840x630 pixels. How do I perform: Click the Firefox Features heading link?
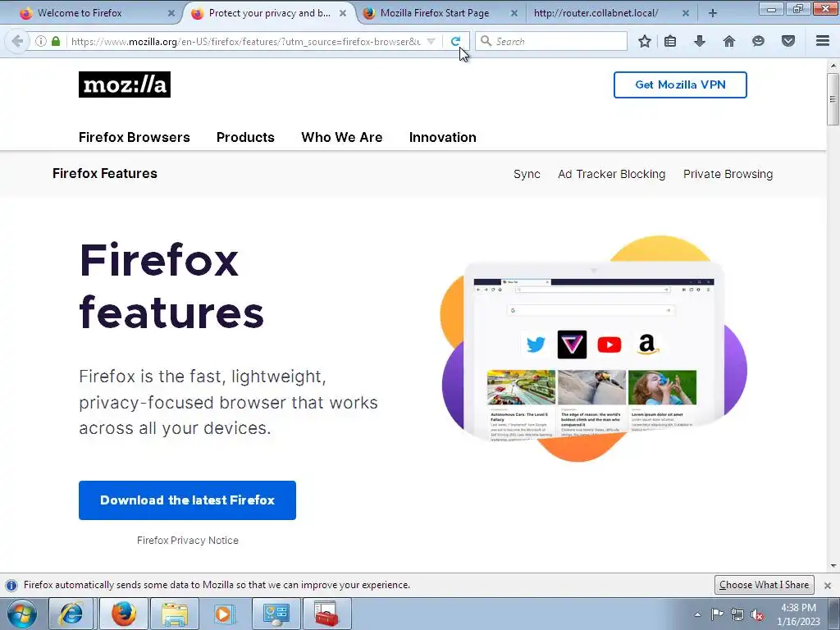coord(105,174)
